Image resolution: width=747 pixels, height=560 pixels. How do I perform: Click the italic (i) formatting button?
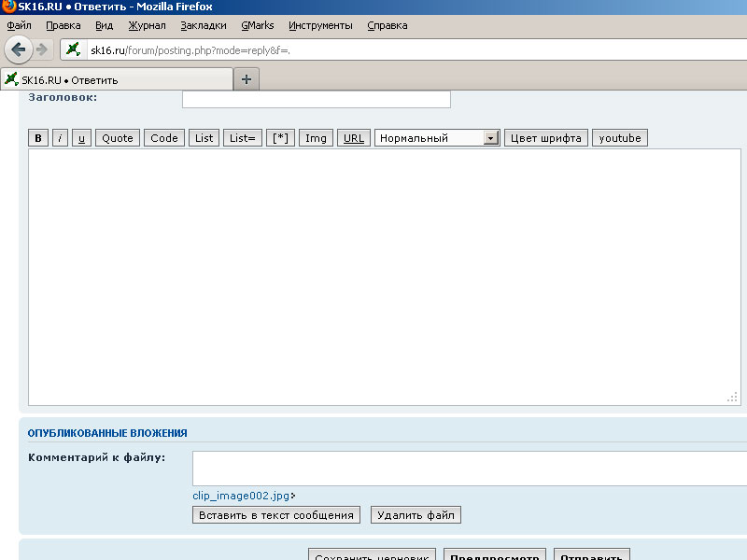tap(60, 138)
